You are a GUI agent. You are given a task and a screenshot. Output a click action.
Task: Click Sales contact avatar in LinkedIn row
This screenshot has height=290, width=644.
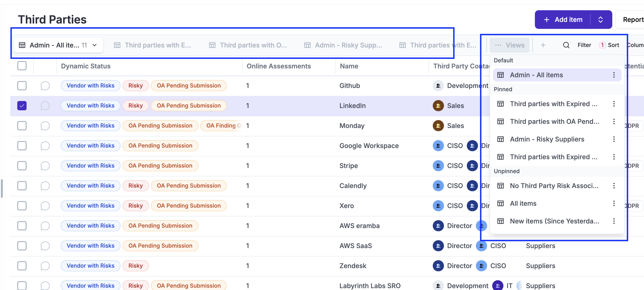click(438, 106)
